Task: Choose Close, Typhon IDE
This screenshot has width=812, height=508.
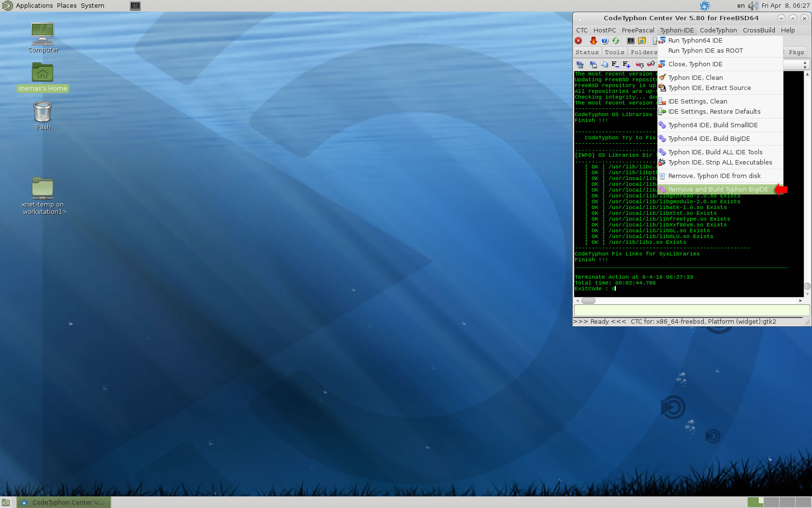Action: tap(720, 64)
